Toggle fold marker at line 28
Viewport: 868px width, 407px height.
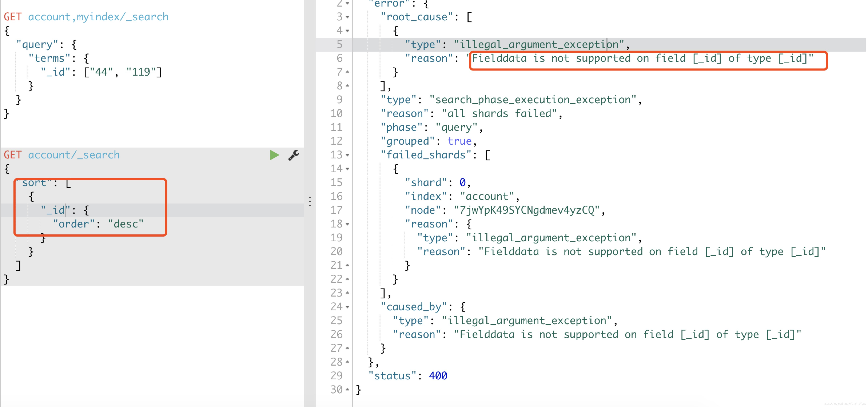pyautogui.click(x=347, y=362)
